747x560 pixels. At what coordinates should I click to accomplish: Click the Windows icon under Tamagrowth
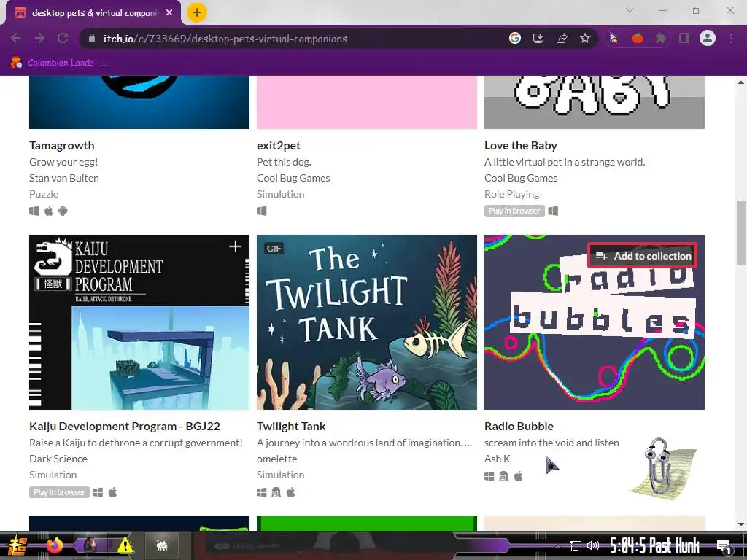coord(34,211)
